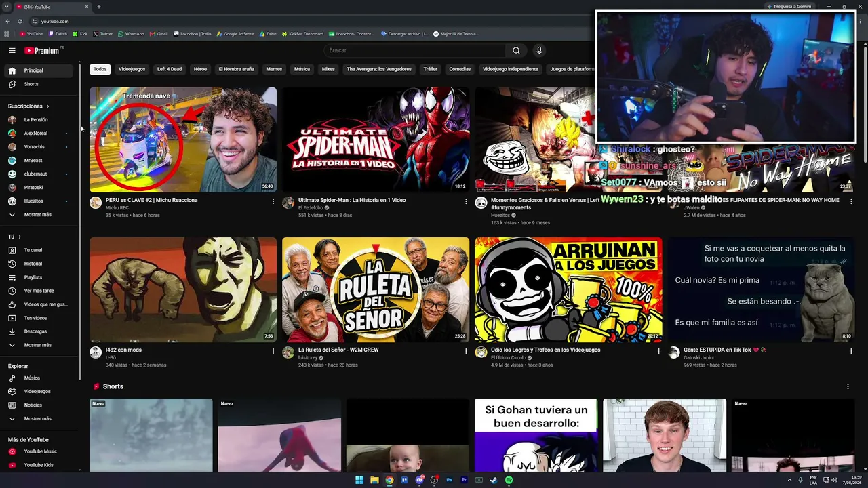Open a new browser tab
Viewport: 868px width, 488px height.
click(x=99, y=7)
